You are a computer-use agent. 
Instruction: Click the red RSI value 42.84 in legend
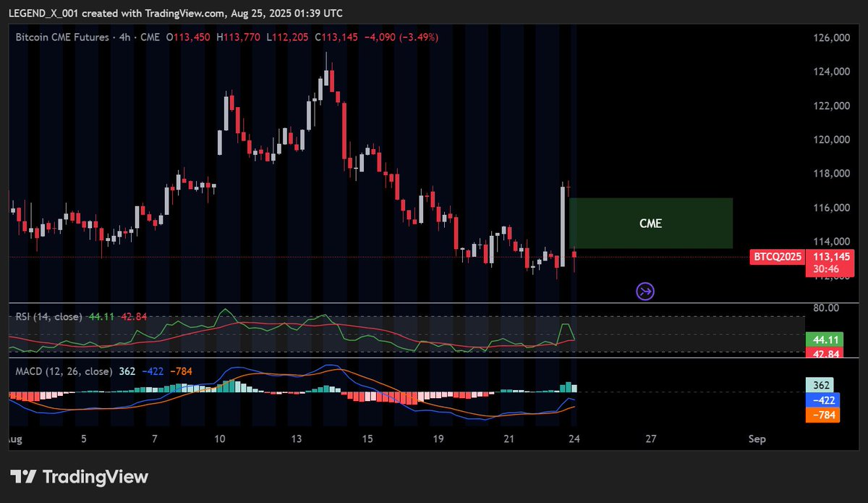point(133,316)
